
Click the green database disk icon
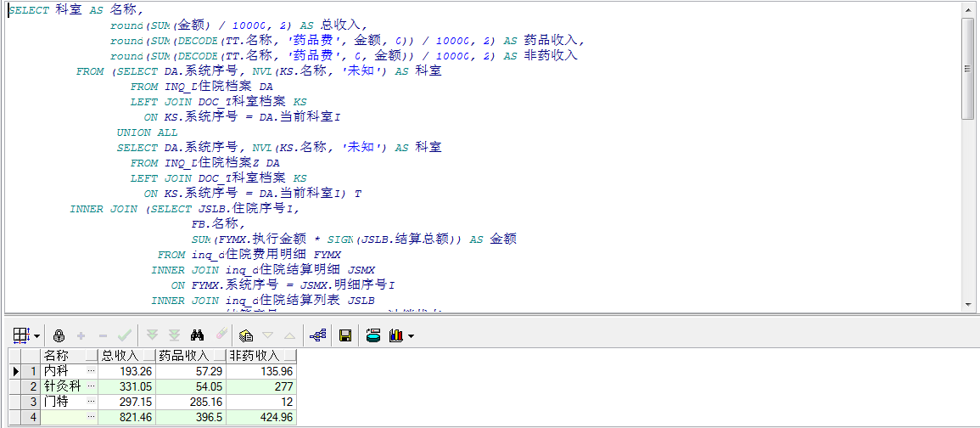coord(372,335)
